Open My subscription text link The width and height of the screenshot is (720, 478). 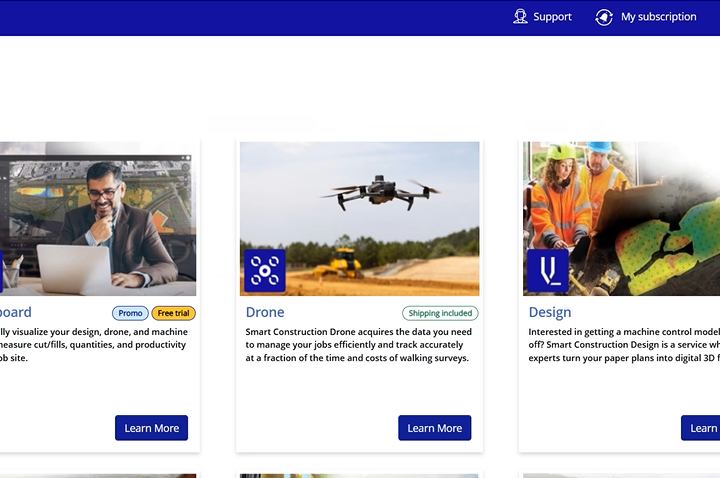[x=658, y=17]
